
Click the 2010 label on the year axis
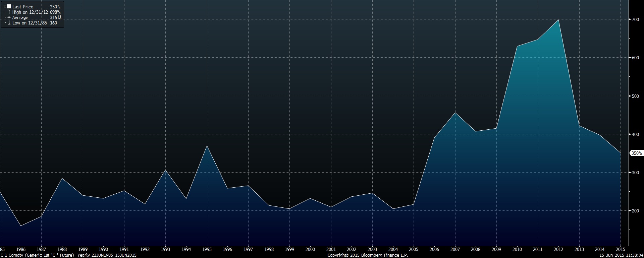[x=517, y=249]
